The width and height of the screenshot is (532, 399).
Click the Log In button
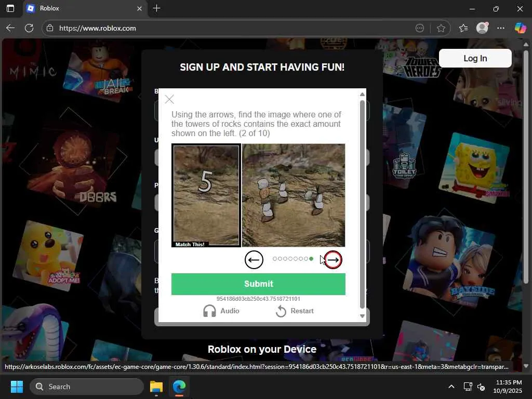[475, 58]
